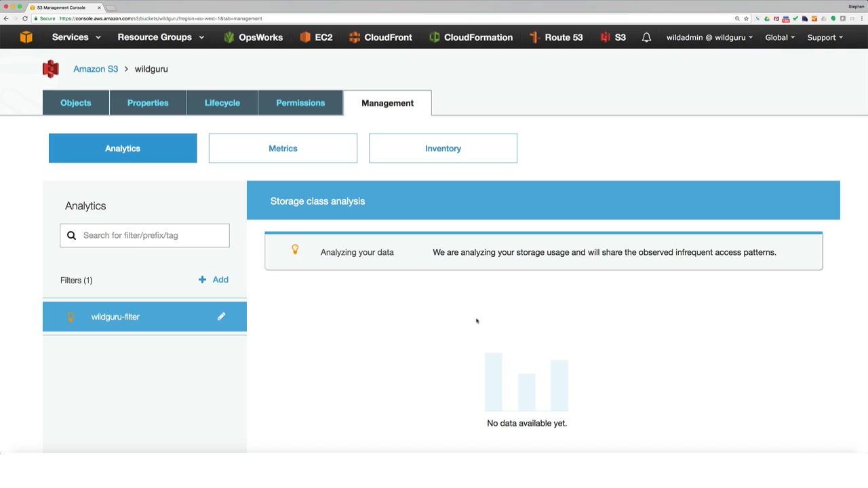Open the Support dropdown menu
Viewport: 868px width, 488px height.
825,37
